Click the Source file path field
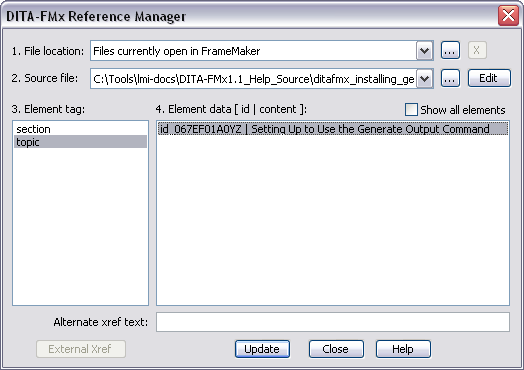This screenshot has height=370, width=524. pos(253,79)
